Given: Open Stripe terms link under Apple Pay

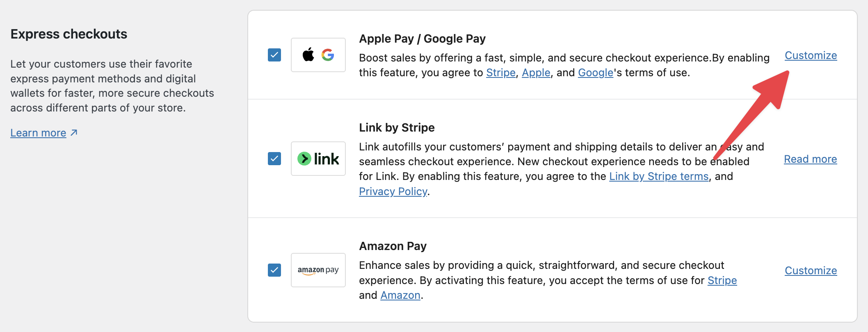Looking at the screenshot, I should 500,73.
